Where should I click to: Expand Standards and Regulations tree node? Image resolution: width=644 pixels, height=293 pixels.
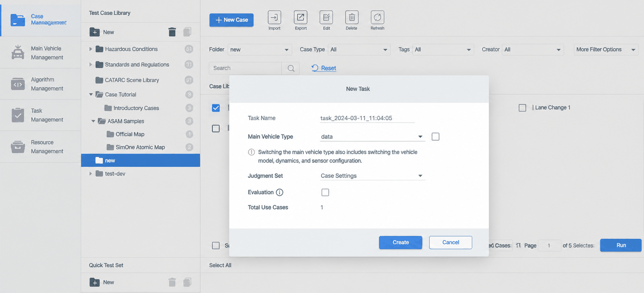[x=91, y=65]
